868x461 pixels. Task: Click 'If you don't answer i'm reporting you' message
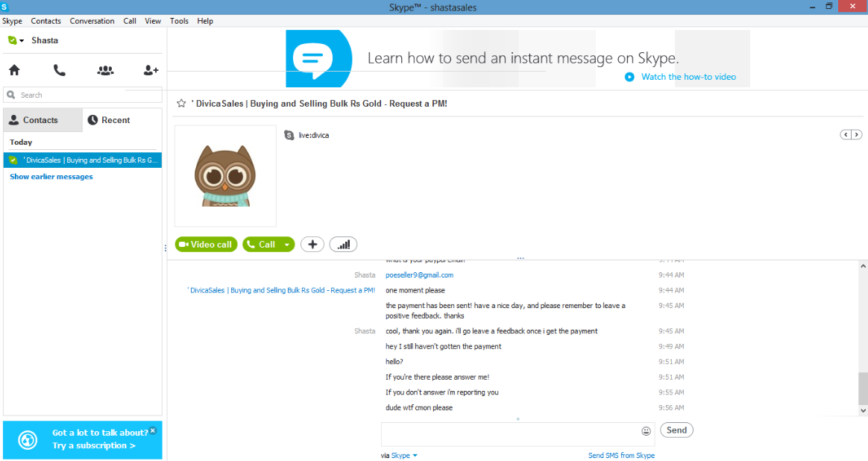pyautogui.click(x=441, y=392)
